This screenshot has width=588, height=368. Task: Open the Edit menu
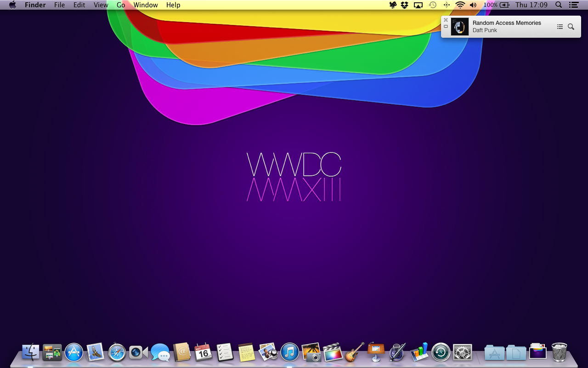79,5
